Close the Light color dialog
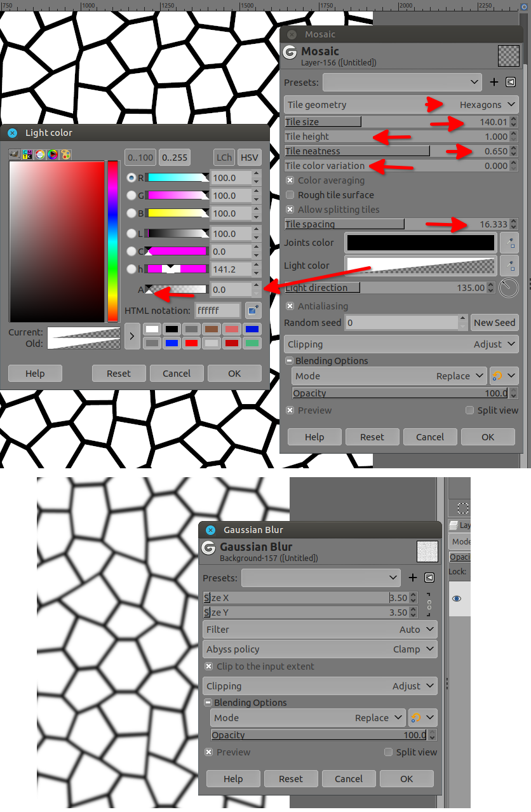Screen dimensions: 531x812 pyautogui.click(x=12, y=133)
